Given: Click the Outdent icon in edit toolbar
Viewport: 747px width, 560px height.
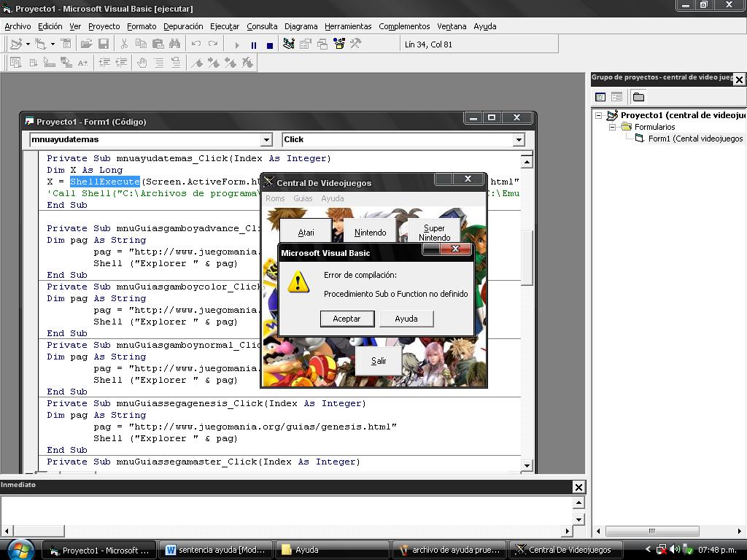Looking at the screenshot, I should tap(122, 63).
